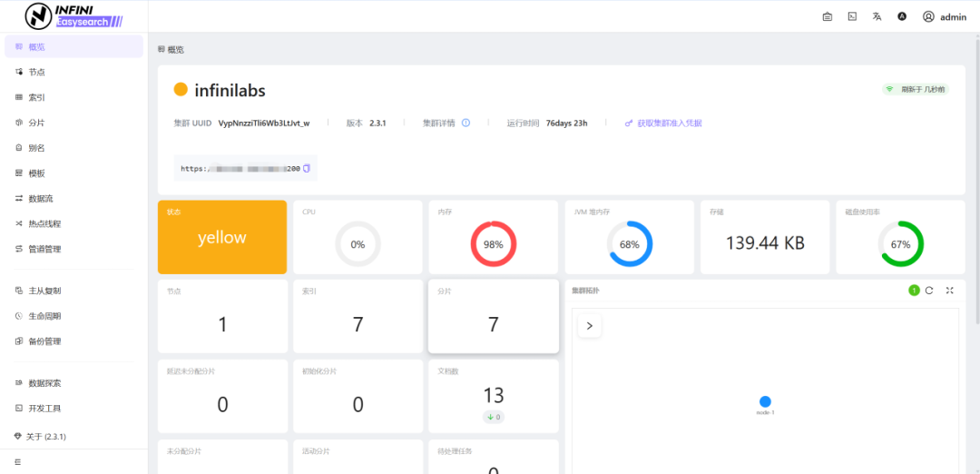Click the 关于 diamond icon in sidebar

(17, 436)
